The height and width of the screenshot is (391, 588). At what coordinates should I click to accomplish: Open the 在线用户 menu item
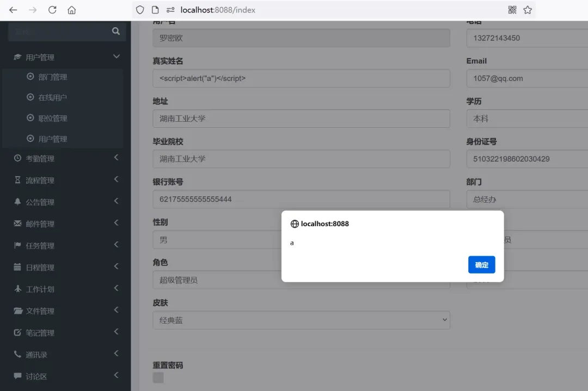52,97
